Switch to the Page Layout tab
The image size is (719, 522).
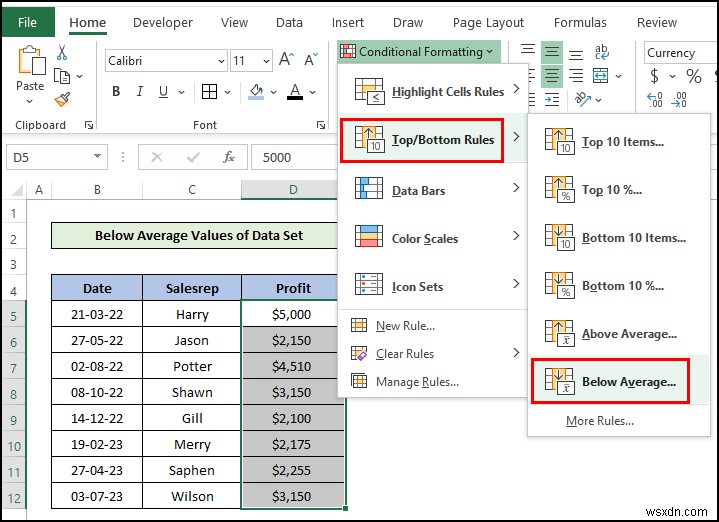(x=488, y=22)
